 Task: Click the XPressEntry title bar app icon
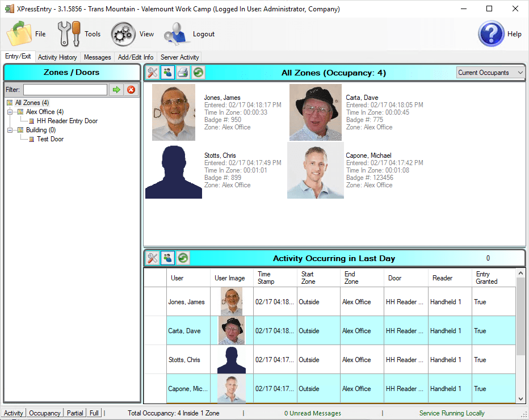tap(10, 9)
